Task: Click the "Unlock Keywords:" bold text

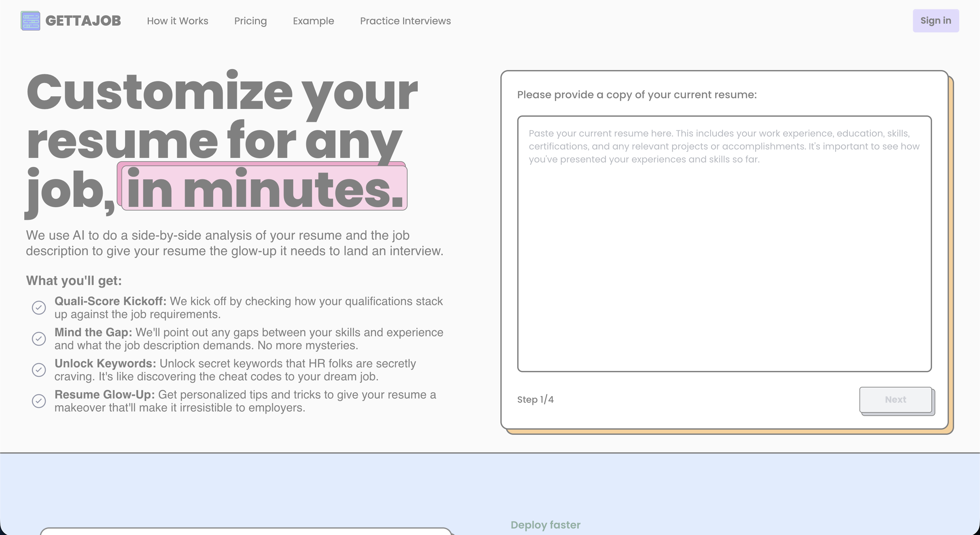Action: click(105, 363)
